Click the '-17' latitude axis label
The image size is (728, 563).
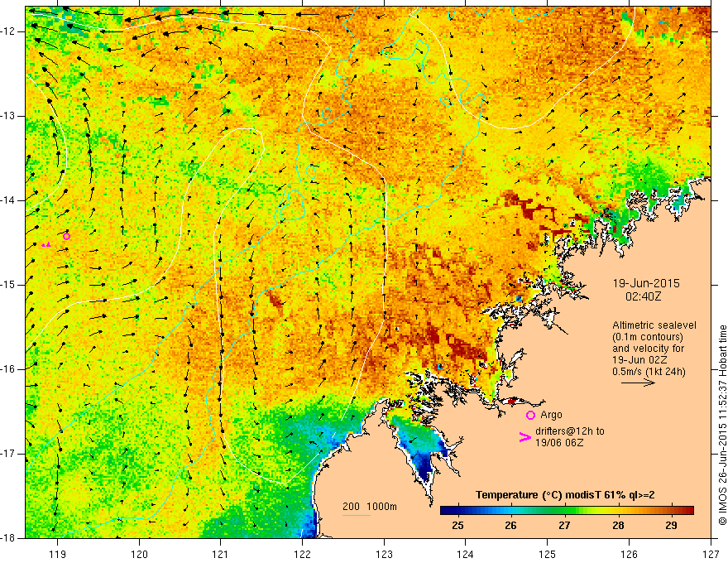pos(9,454)
